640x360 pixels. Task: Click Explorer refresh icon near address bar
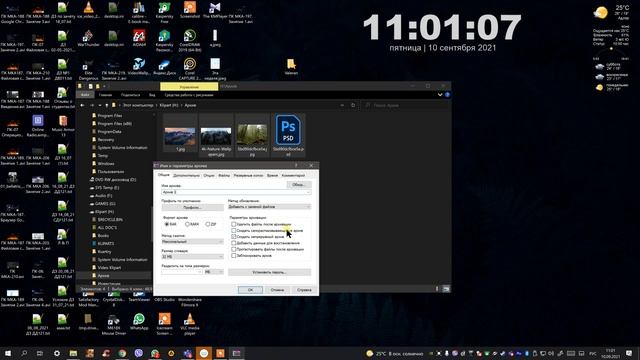point(353,105)
